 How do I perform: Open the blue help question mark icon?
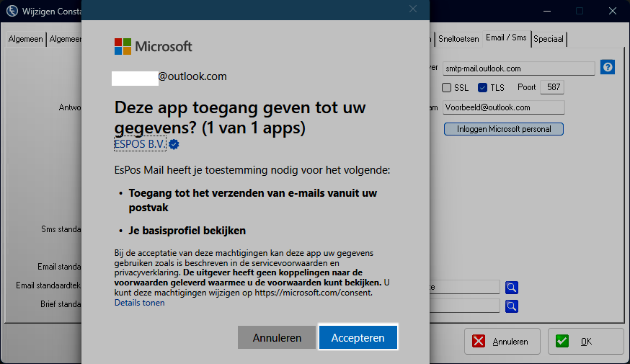pos(608,67)
